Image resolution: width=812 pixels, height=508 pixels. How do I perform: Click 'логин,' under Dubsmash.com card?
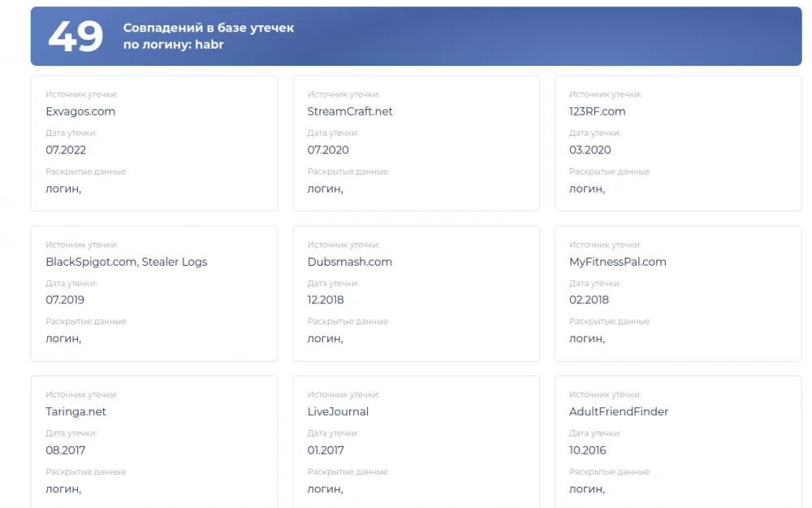(326, 338)
